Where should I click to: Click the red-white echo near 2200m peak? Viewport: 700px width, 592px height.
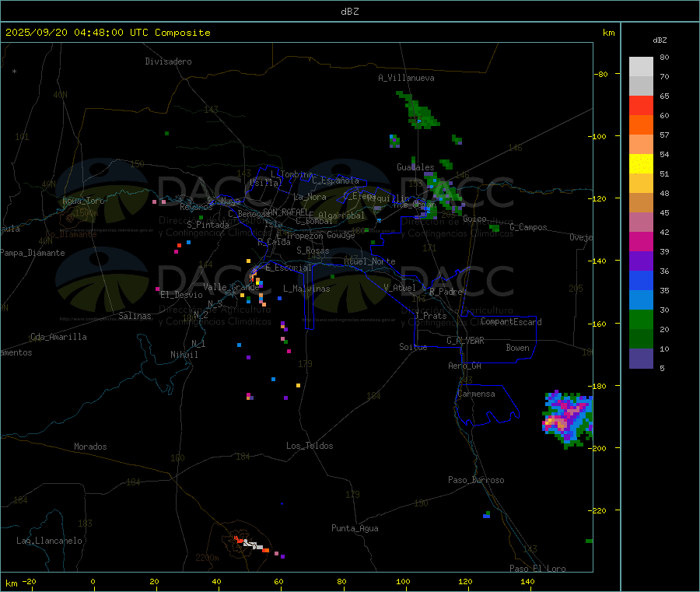point(251,545)
